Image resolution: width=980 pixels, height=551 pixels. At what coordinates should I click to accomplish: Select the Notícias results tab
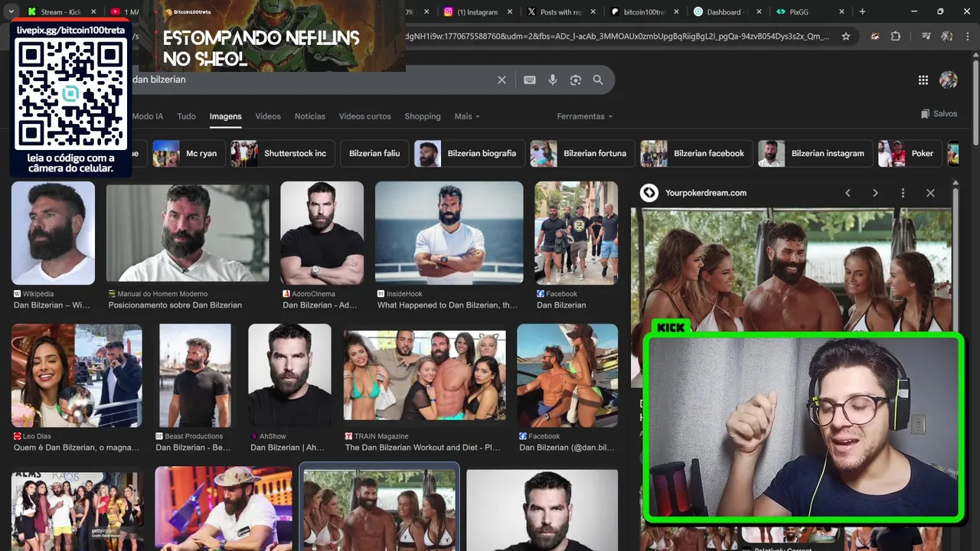310,116
